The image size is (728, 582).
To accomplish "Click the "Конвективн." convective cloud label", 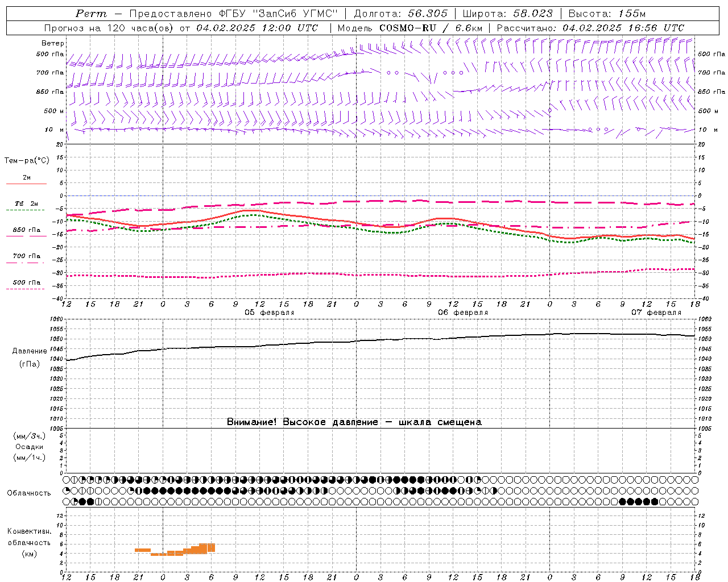I will click(x=29, y=531).
